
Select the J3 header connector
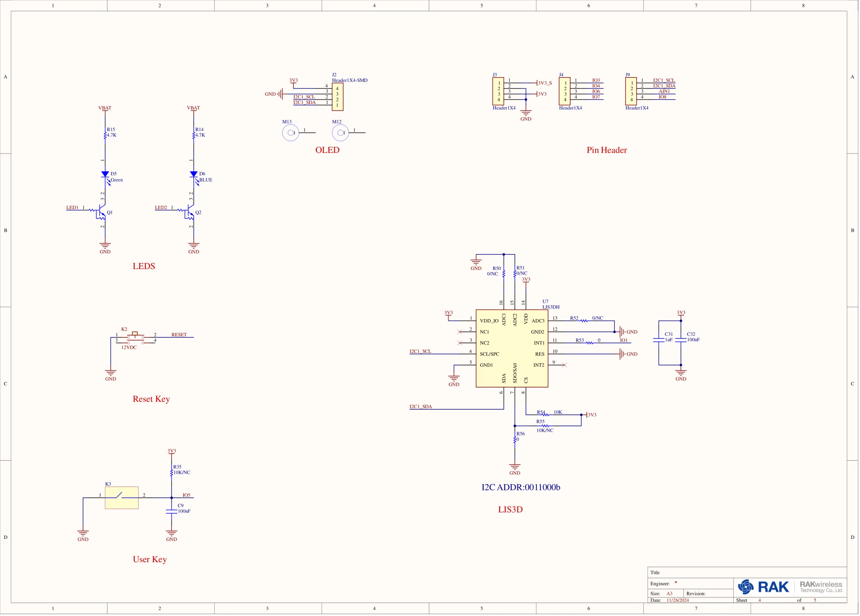[x=498, y=91]
